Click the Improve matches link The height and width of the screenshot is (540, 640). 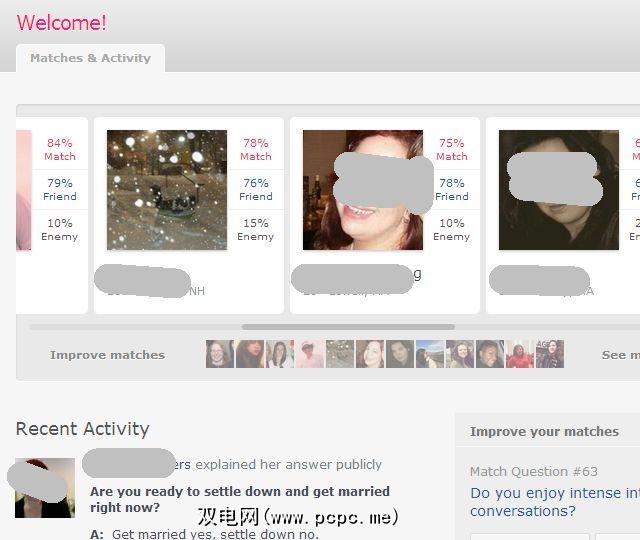(107, 355)
